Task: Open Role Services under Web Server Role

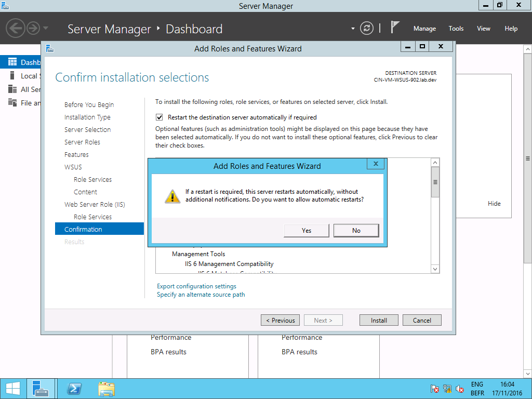Action: click(x=92, y=217)
